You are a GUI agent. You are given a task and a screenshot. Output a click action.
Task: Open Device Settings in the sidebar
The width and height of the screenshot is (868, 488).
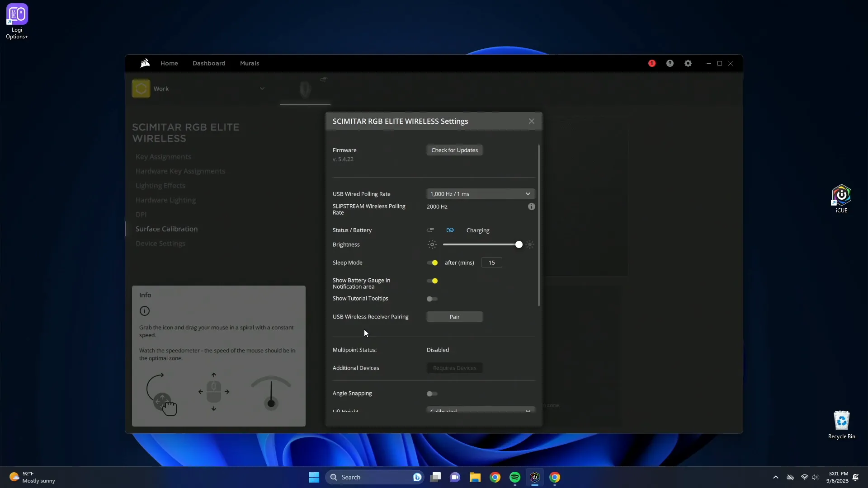[x=160, y=244]
